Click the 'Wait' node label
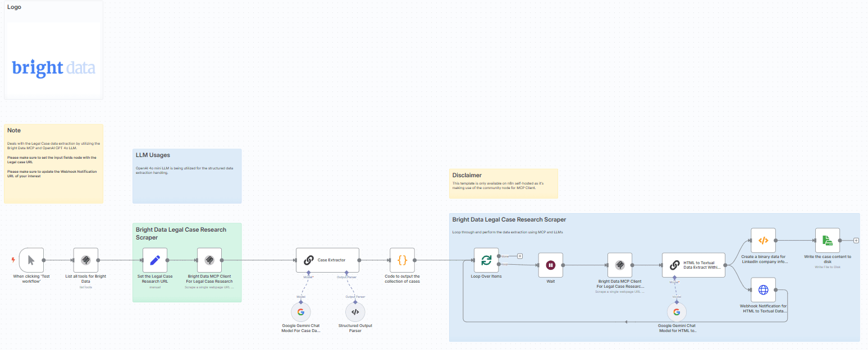Viewport: 868px width, 350px height. [x=551, y=281]
